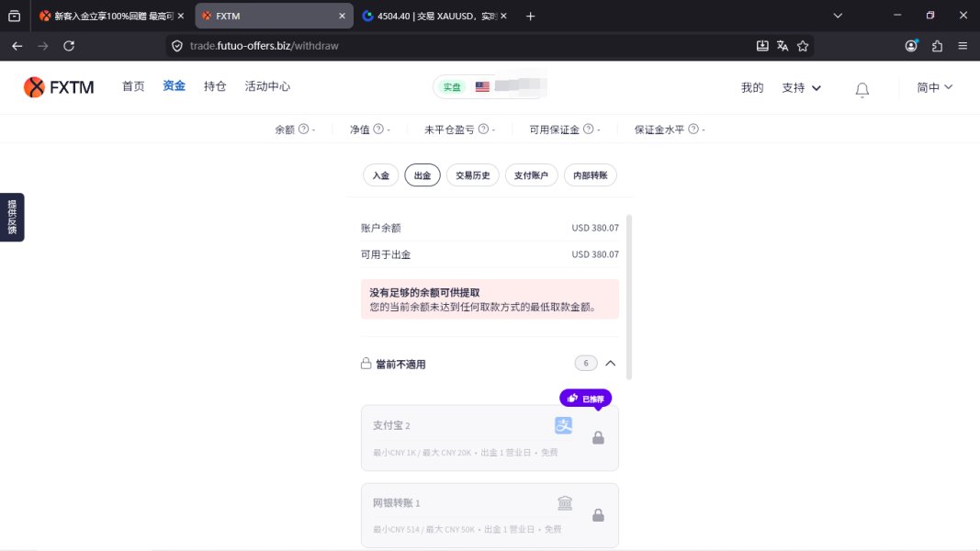Select the 网银转账 1 payment card
The height and width of the screenshot is (551, 980).
(x=490, y=515)
